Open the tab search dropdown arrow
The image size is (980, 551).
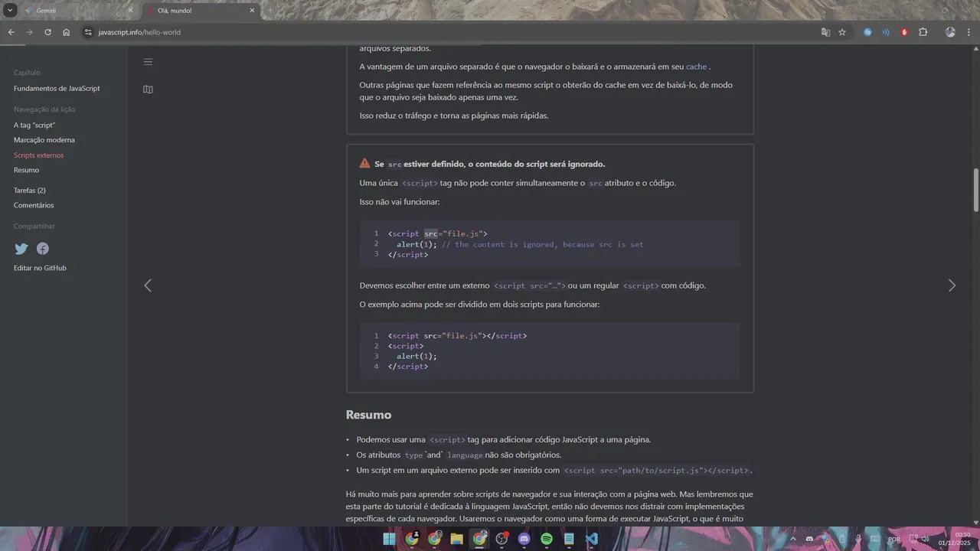click(x=10, y=10)
